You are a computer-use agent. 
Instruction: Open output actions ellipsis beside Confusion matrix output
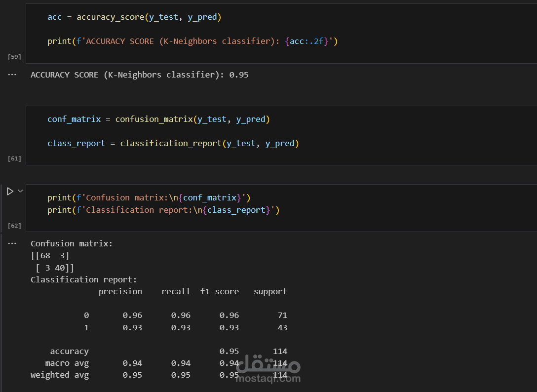tap(12, 243)
